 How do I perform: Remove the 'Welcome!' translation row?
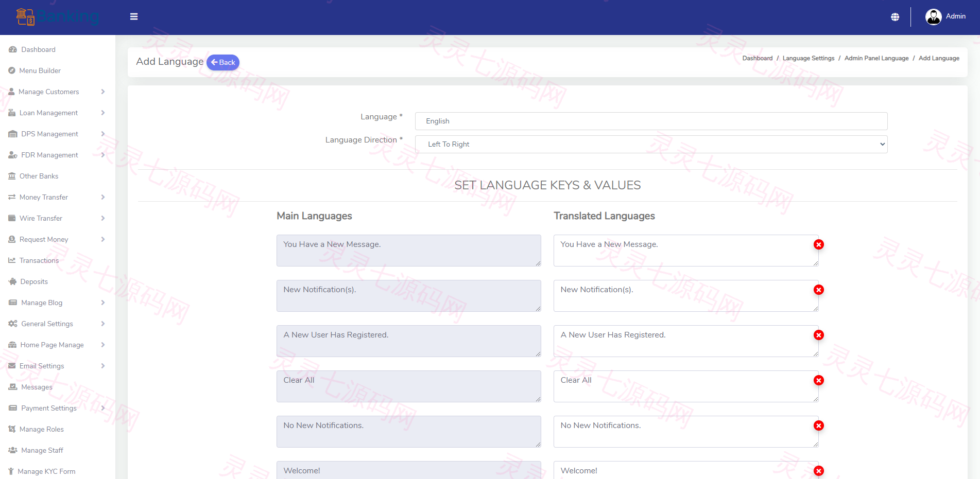coord(819,471)
